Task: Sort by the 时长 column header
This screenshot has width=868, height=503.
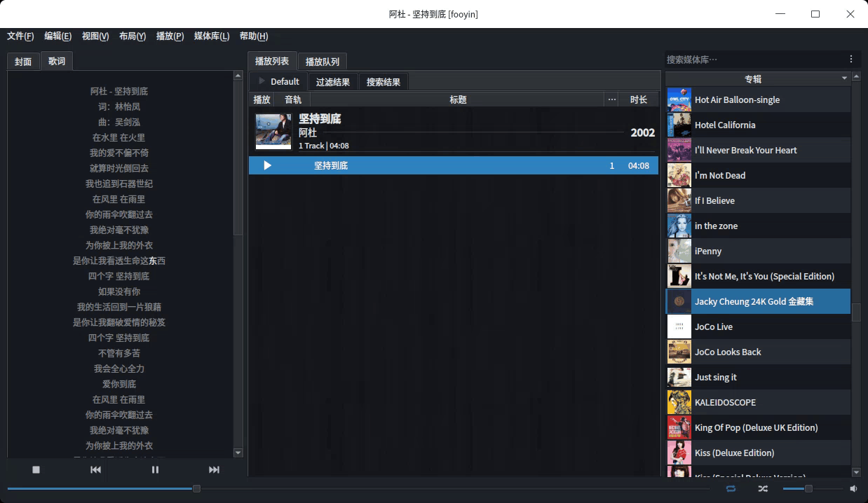Action: (639, 99)
